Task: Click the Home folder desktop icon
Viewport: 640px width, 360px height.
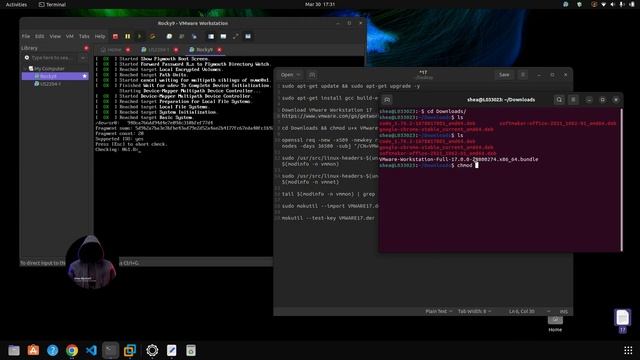Action: pos(555,323)
